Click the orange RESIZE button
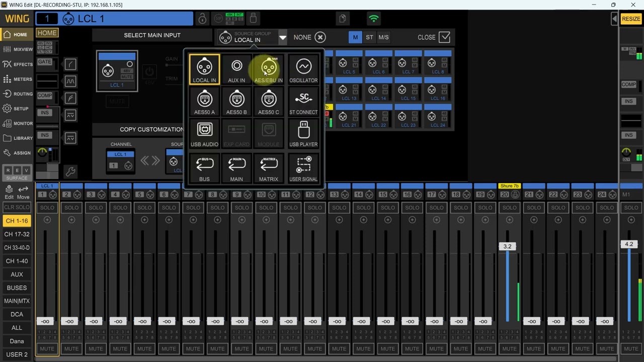644x362 pixels. [x=631, y=19]
